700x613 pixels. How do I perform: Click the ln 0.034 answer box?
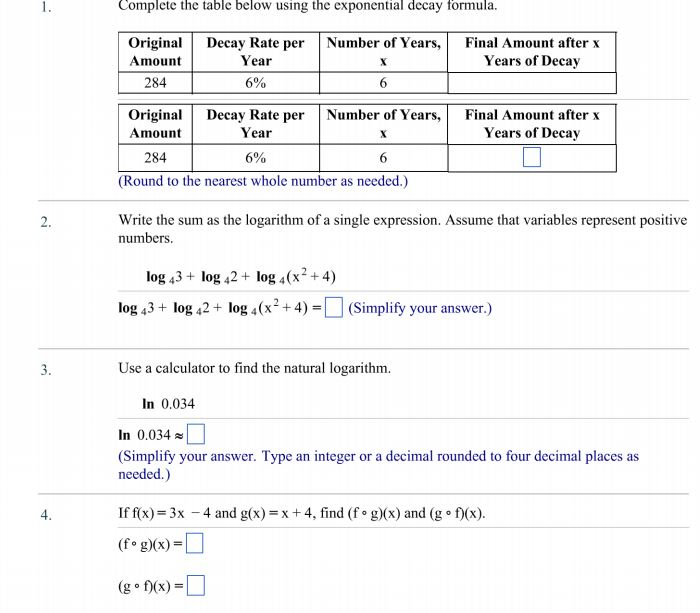point(196,435)
